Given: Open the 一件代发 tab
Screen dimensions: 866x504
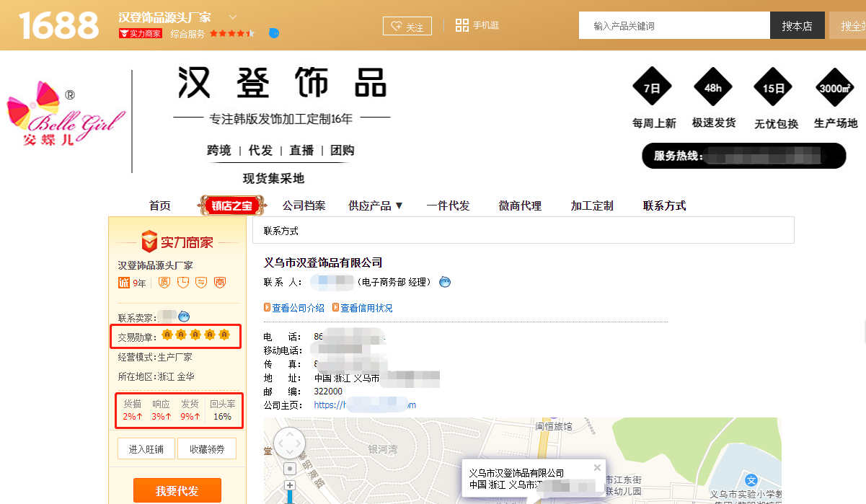Looking at the screenshot, I should pos(448,205).
